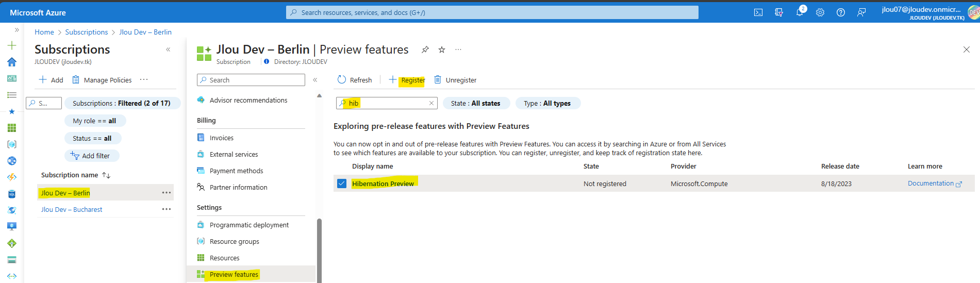Open the Dashboard icon in sidebar

[x=12, y=78]
